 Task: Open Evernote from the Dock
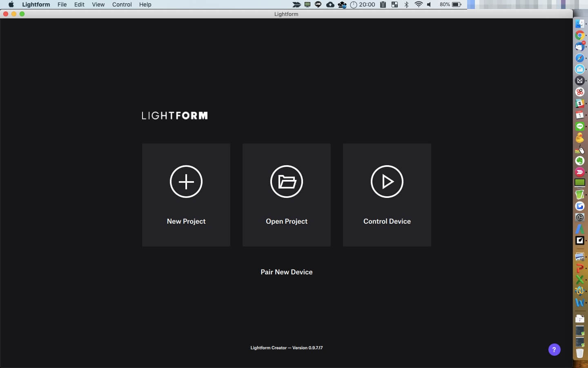tap(580, 161)
